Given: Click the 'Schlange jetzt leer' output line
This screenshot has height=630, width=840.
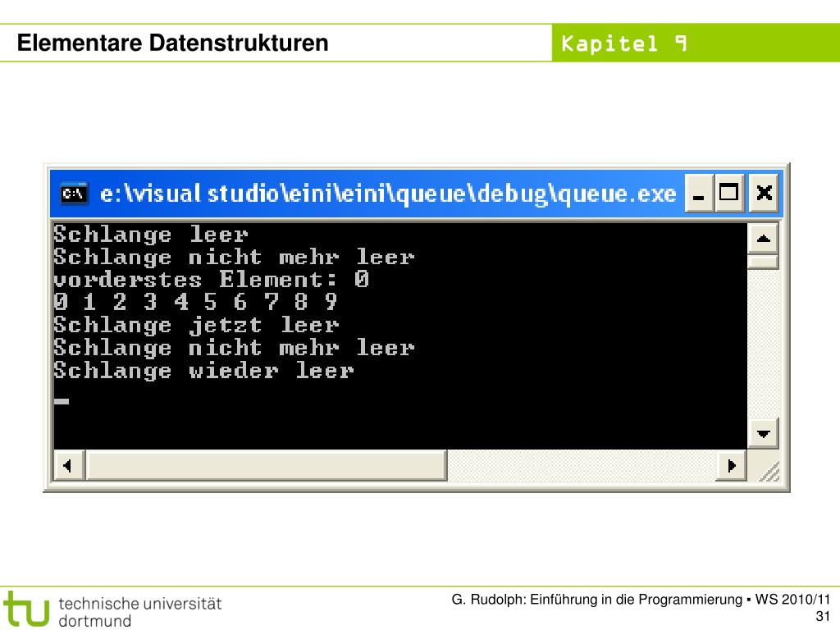Looking at the screenshot, I should 196,325.
